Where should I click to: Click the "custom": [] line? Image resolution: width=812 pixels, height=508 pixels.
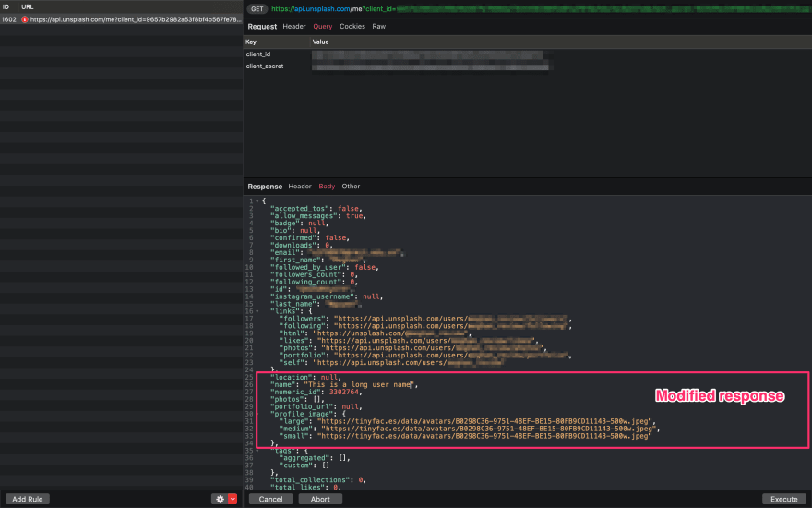304,466
